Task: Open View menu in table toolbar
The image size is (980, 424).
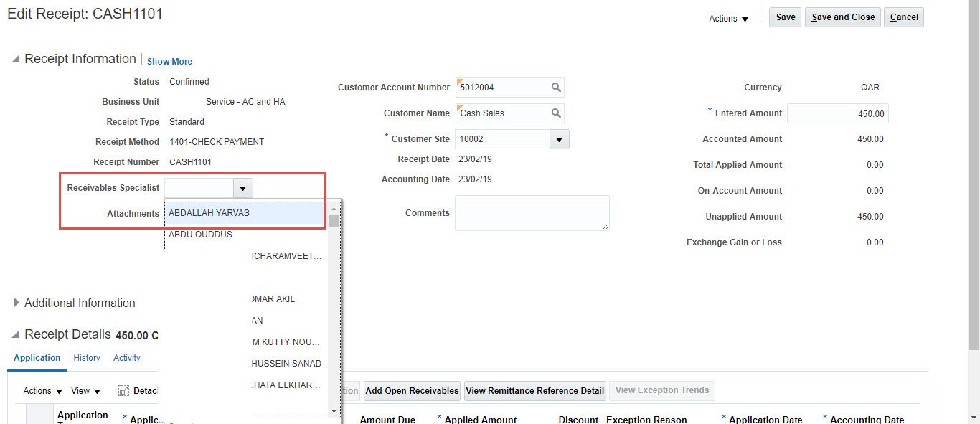Action: [x=86, y=391]
